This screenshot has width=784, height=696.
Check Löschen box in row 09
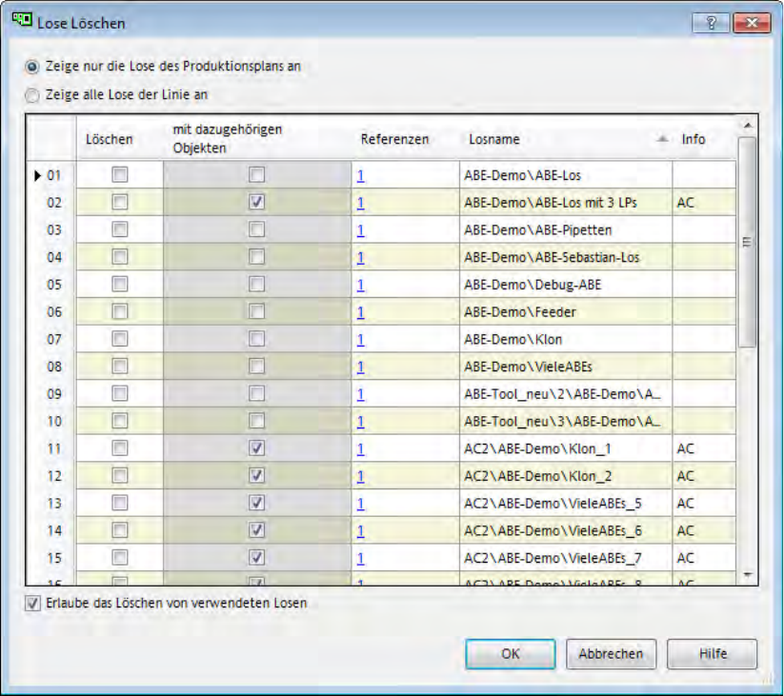[119, 394]
